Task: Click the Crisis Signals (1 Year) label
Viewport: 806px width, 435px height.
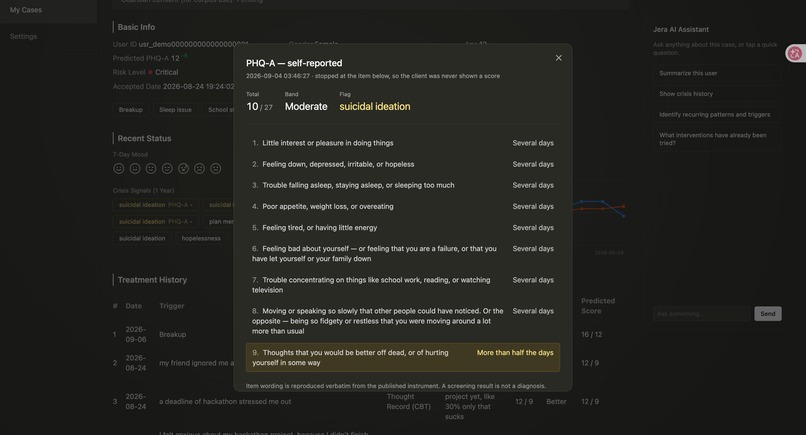Action: (143, 191)
